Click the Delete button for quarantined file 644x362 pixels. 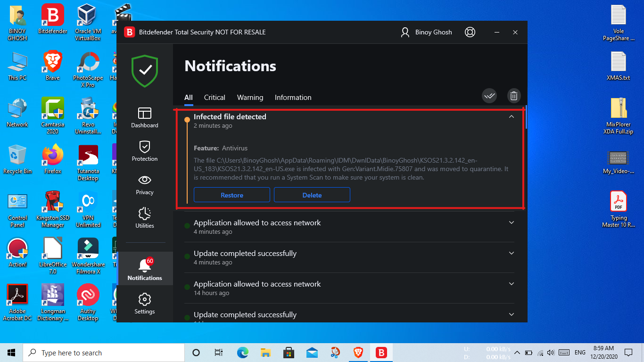312,195
